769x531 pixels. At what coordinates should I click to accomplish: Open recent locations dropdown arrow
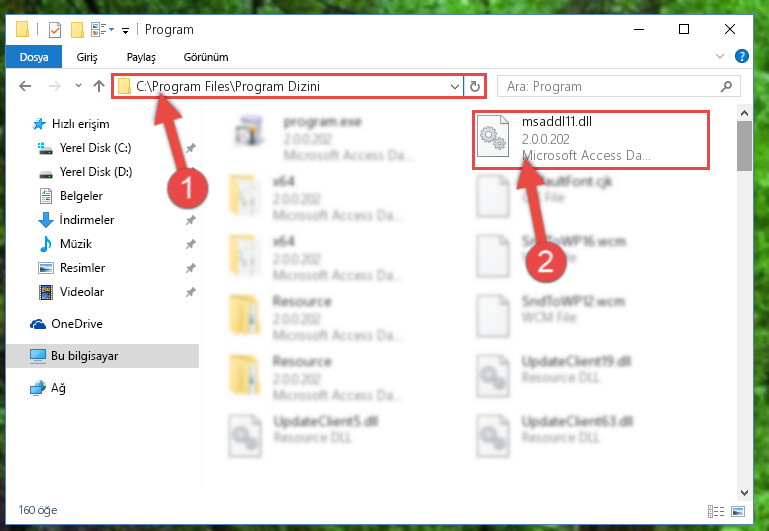point(78,86)
